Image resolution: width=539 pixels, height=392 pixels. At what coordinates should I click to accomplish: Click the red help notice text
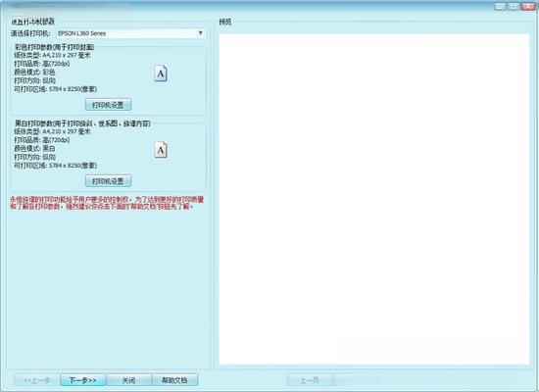coord(107,203)
